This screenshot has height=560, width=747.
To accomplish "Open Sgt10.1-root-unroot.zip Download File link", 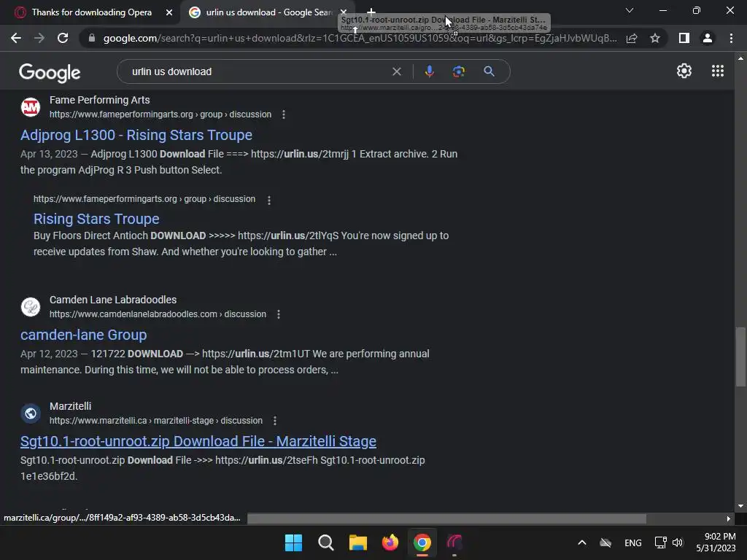I will coord(198,441).
